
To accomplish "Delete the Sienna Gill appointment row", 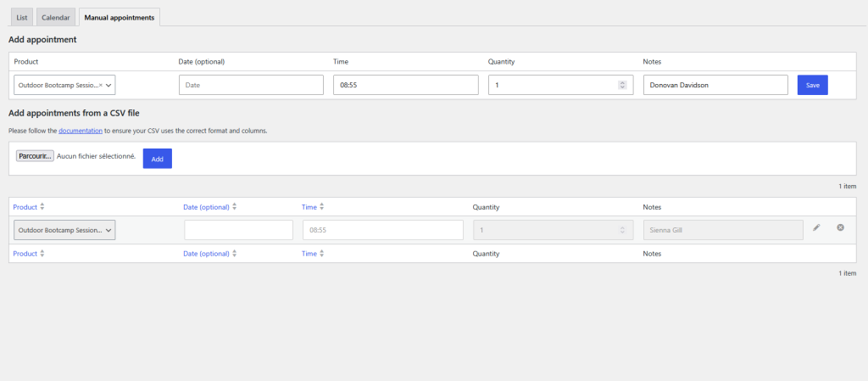I will tap(840, 227).
